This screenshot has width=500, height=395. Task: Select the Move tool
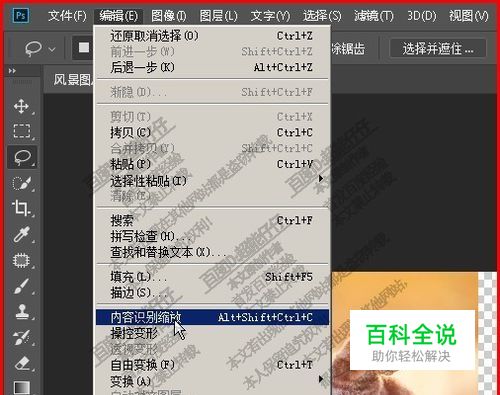tap(21, 106)
